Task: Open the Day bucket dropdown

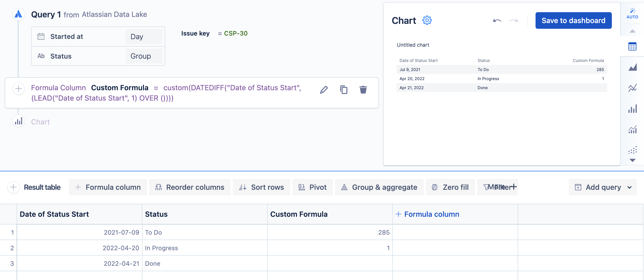Action: tap(144, 37)
